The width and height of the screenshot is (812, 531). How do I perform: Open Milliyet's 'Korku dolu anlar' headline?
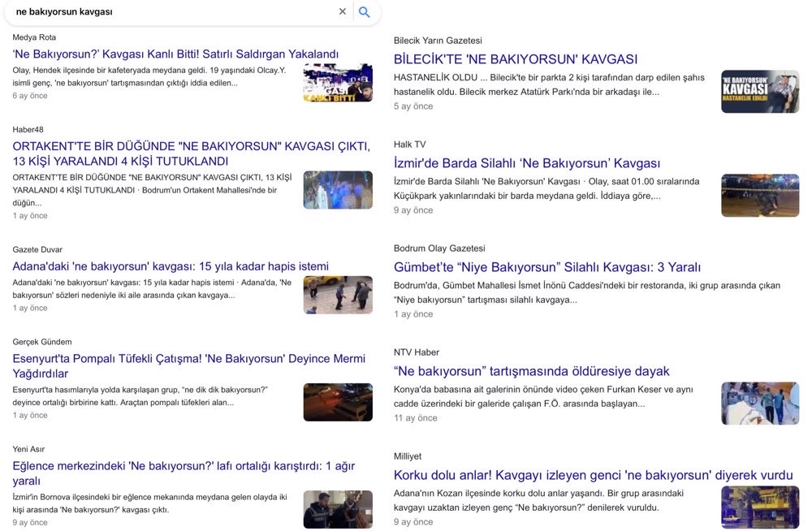594,476
